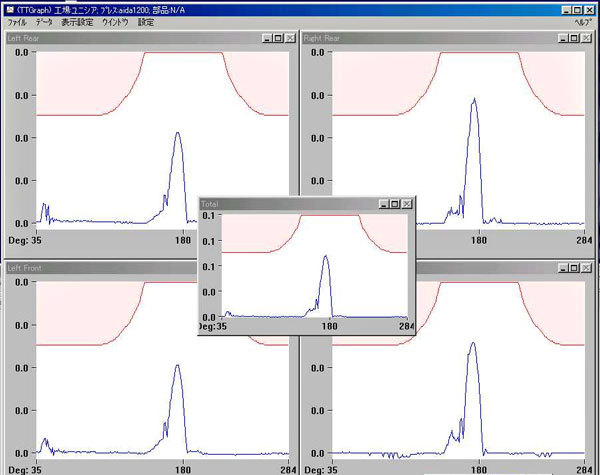The height and width of the screenshot is (475, 600).
Task: Maximize the Left Rear graph window
Action: tap(278, 38)
